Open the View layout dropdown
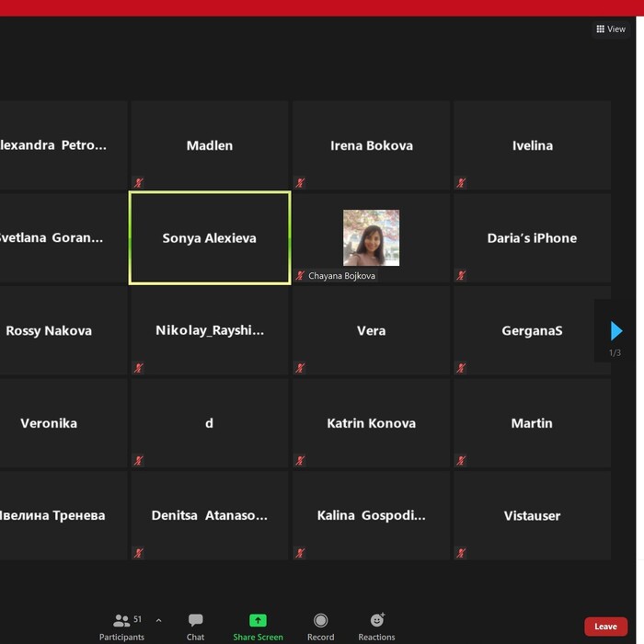The height and width of the screenshot is (644, 644). tap(611, 29)
